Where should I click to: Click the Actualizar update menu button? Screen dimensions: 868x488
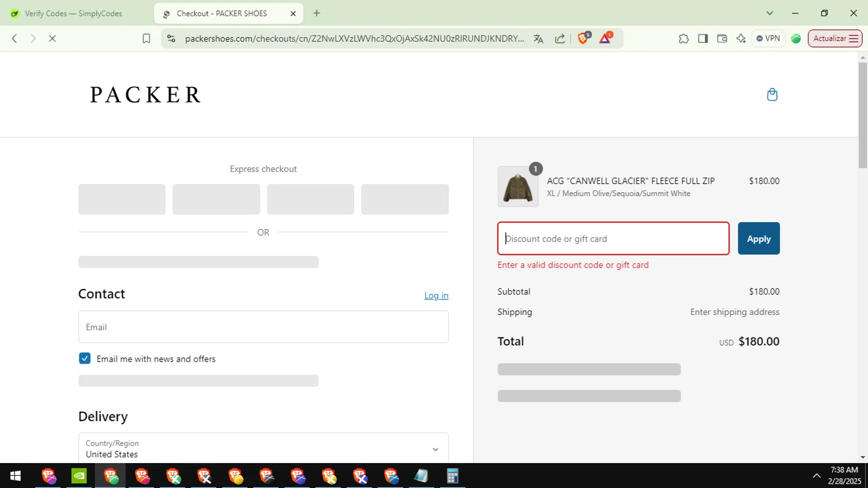835,39
